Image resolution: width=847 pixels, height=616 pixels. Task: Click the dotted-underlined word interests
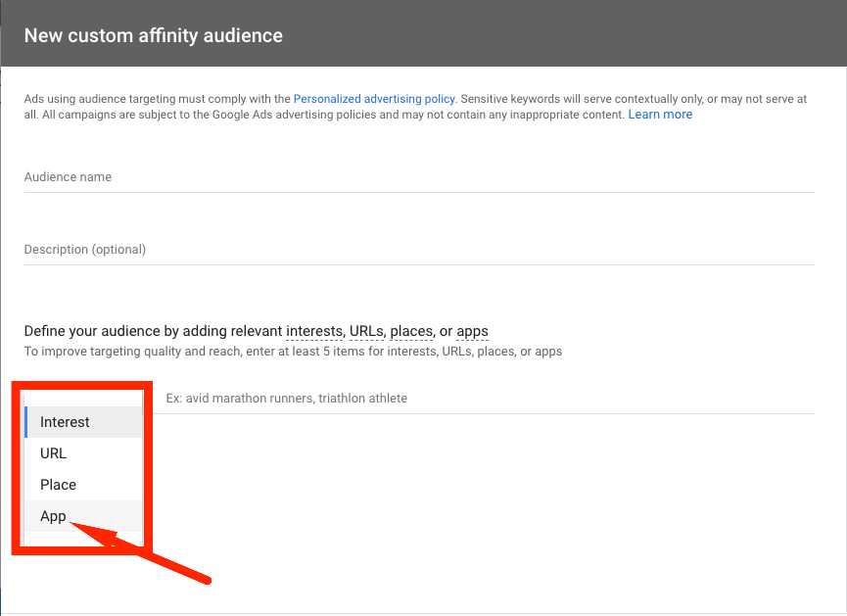[313, 331]
